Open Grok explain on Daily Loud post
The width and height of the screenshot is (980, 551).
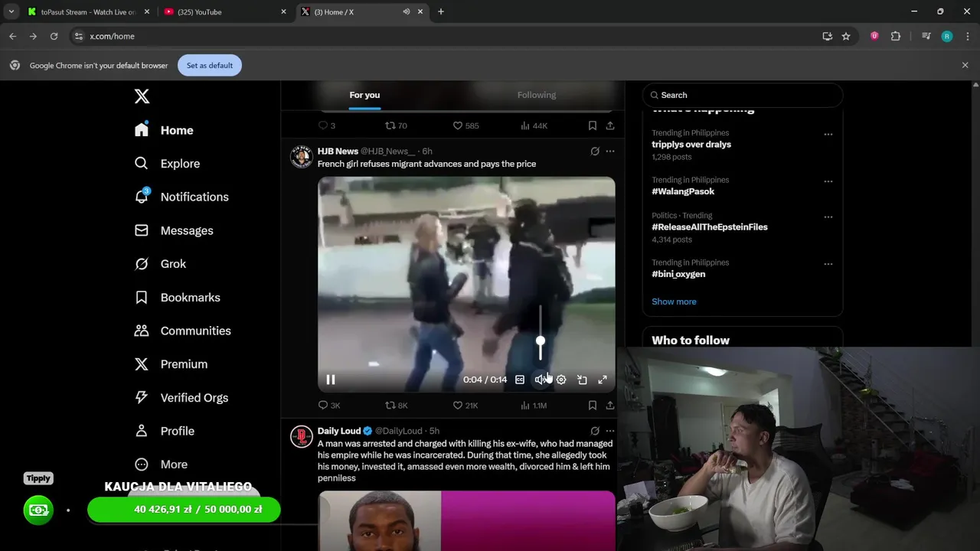pos(595,431)
